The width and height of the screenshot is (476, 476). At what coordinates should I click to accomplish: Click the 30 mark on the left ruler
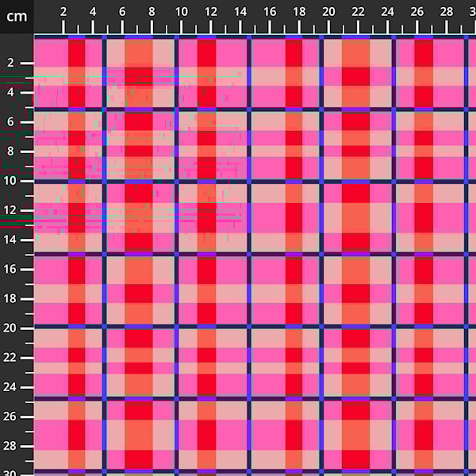pos(11,472)
